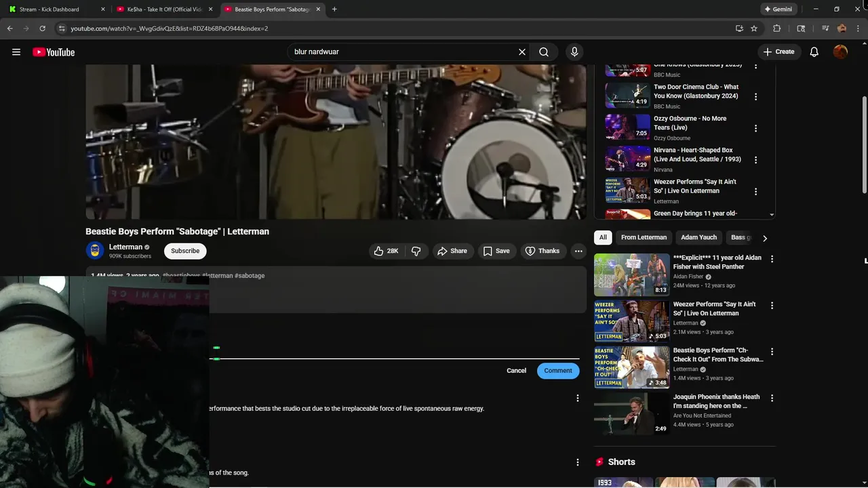Open Letterman channel avatar
868x488 pixels.
(95, 250)
